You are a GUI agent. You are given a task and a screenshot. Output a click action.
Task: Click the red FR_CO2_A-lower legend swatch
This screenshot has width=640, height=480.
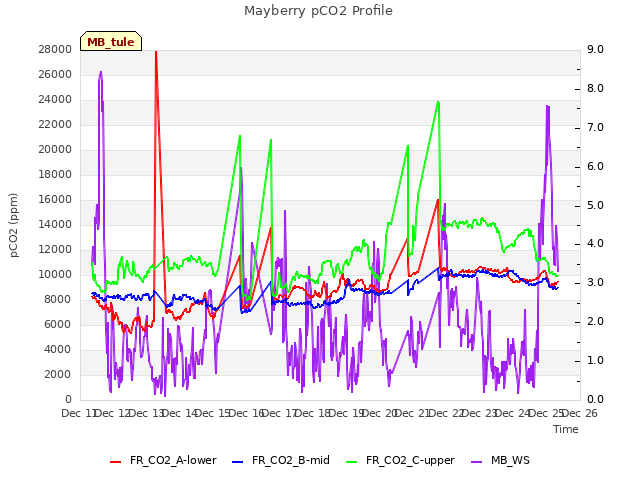pos(116,462)
